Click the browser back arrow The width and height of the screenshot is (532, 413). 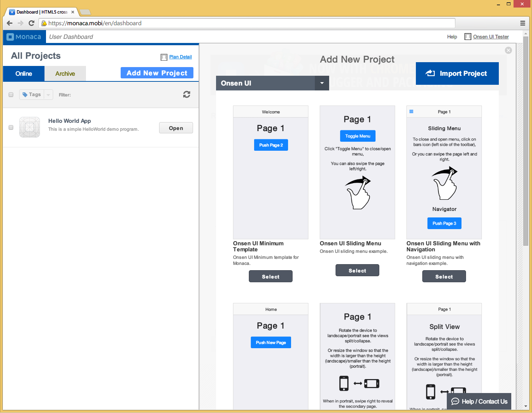pyautogui.click(x=9, y=23)
